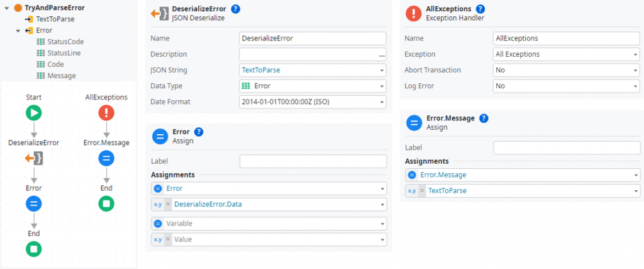Click the End node under AllExceptions flow
The height and width of the screenshot is (269, 644).
coord(106,203)
